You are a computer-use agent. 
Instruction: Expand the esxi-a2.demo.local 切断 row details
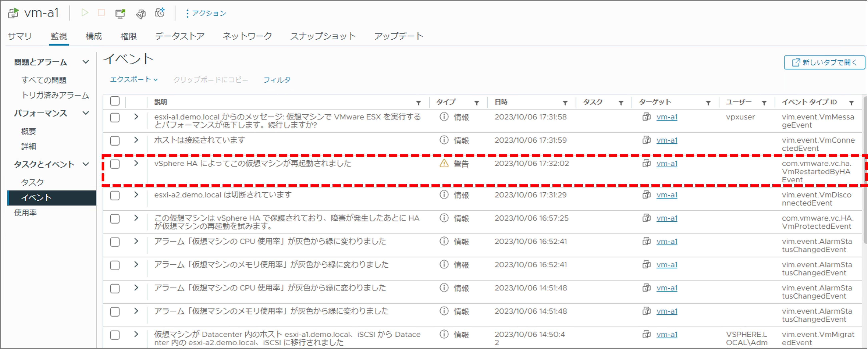click(136, 195)
